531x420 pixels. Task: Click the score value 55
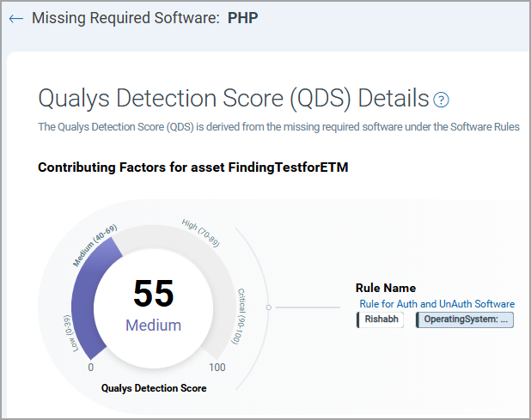154,294
